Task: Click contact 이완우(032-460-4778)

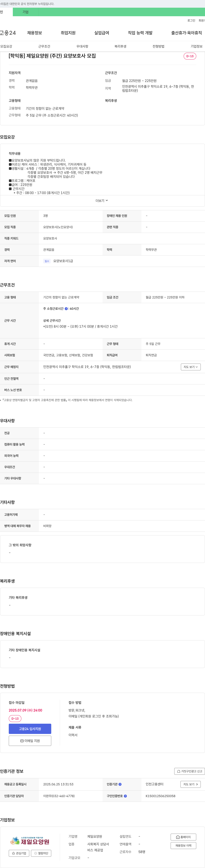Action: pyautogui.click(x=59, y=796)
